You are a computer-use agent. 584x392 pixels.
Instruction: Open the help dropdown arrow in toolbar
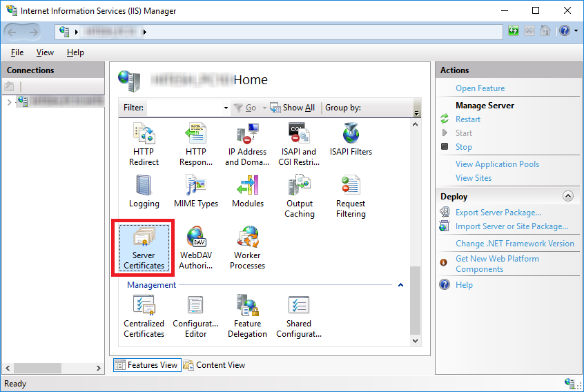pyautogui.click(x=576, y=31)
